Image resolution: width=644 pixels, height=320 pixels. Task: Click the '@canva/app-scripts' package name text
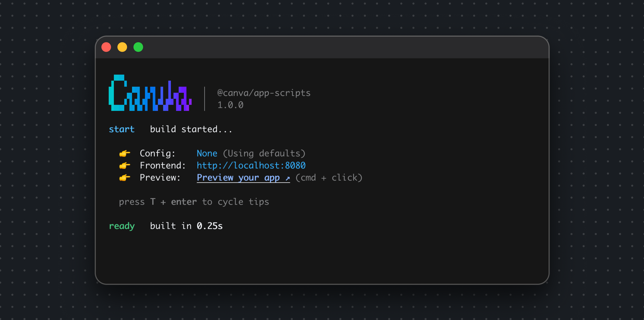pos(264,93)
